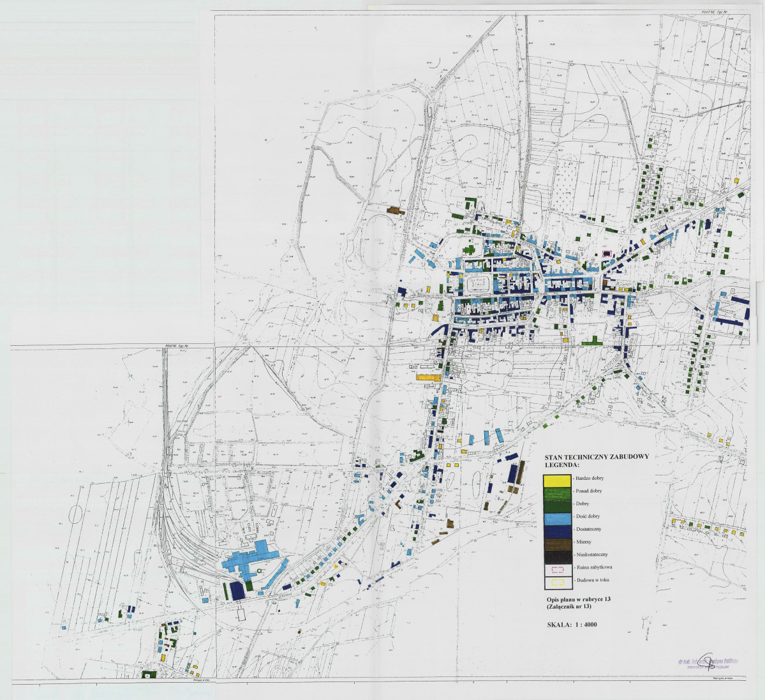Click the navy Dostateczny legend swatch

(x=558, y=531)
